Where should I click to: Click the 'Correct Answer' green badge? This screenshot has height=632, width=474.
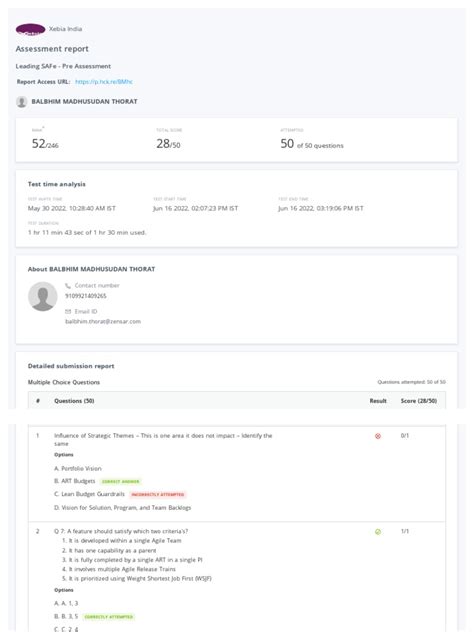pyautogui.click(x=121, y=482)
